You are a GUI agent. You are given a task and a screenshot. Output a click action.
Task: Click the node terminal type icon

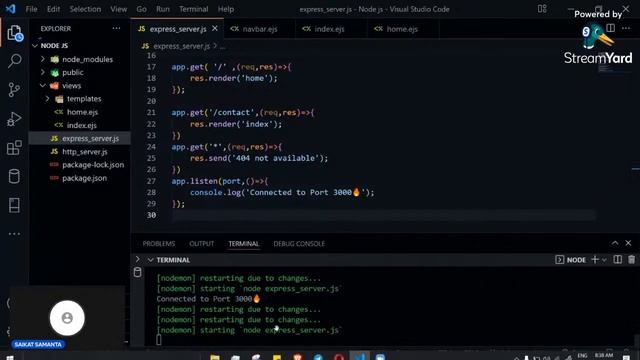tap(560, 260)
